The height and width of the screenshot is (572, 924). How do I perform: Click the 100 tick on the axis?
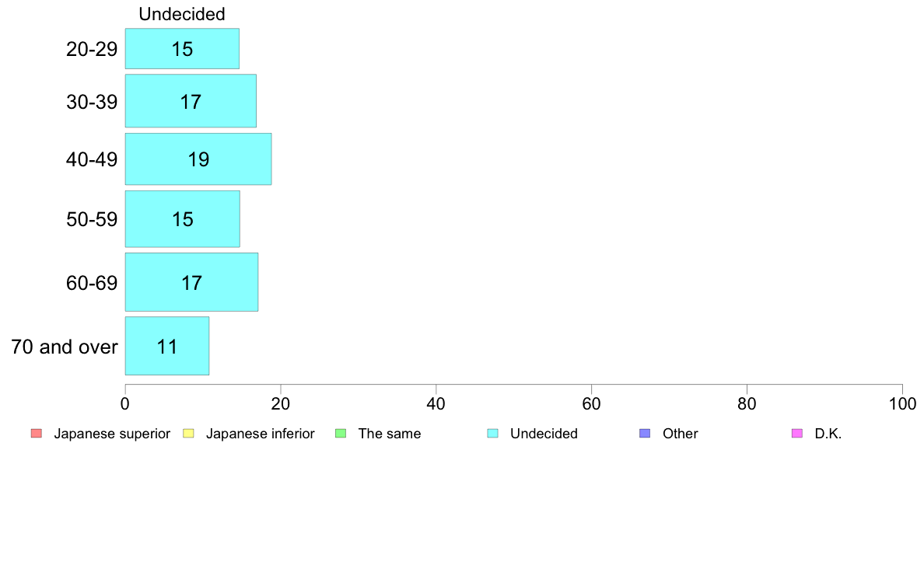tap(902, 403)
